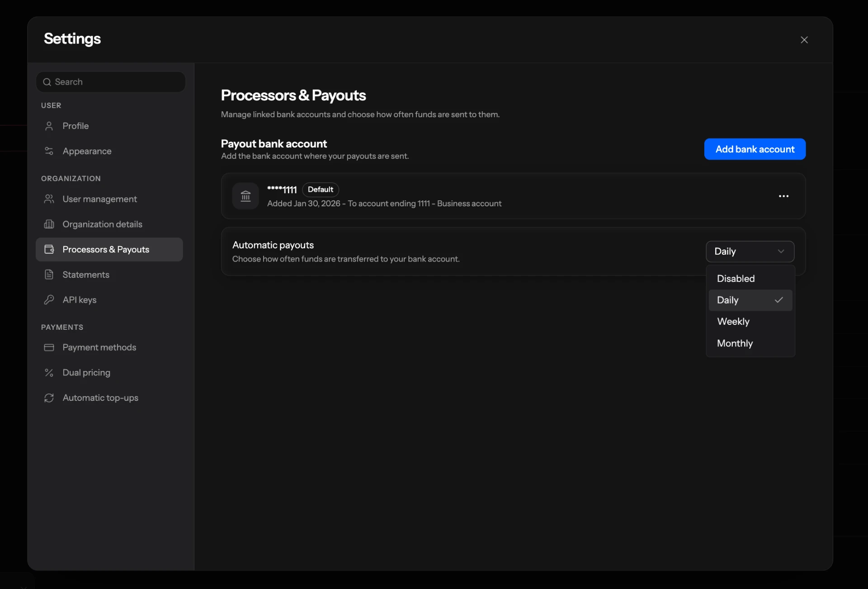Choose Weekly payout frequency
Viewport: 868px width, 589px height.
coord(750,322)
